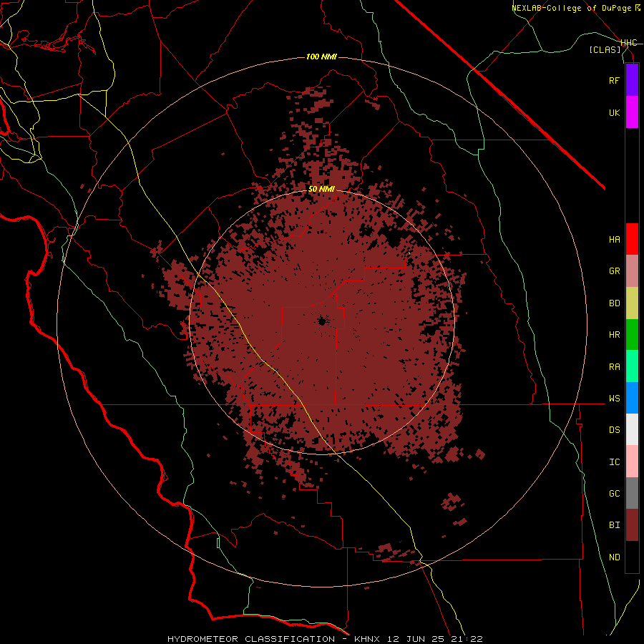The image size is (644, 644).
Task: Click the BI legend label
Action: pos(614,525)
